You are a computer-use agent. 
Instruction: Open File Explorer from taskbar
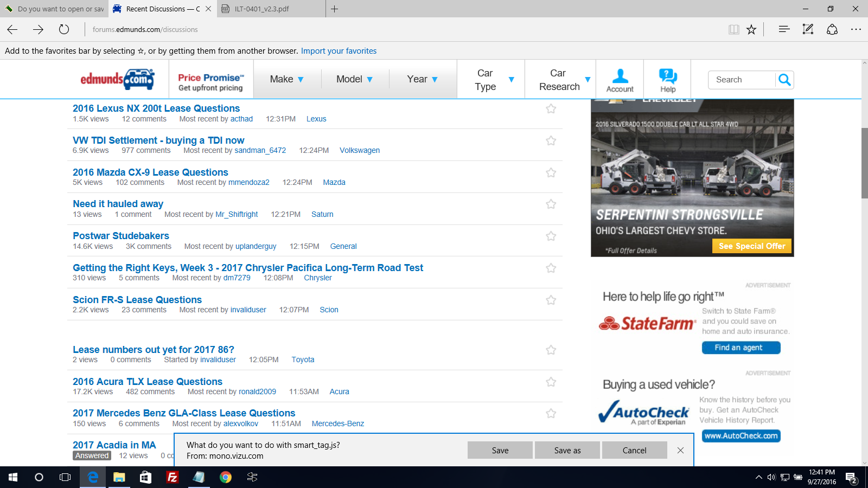pos(119,477)
